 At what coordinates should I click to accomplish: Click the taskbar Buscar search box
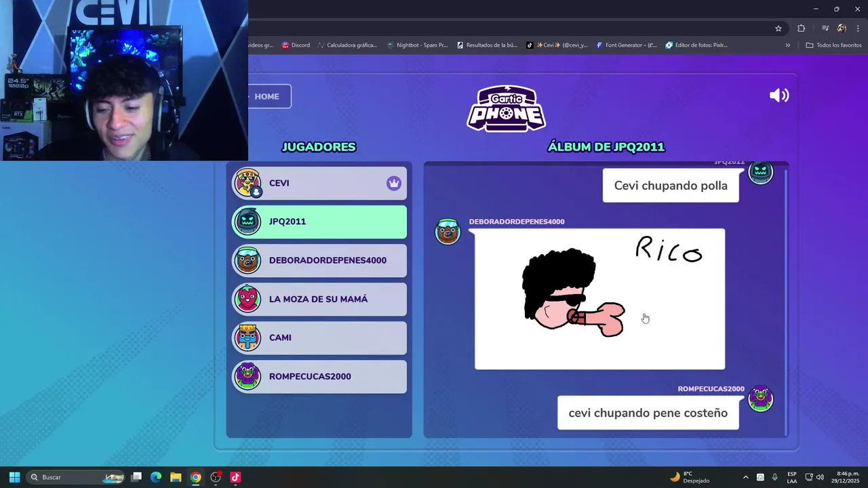point(76,477)
